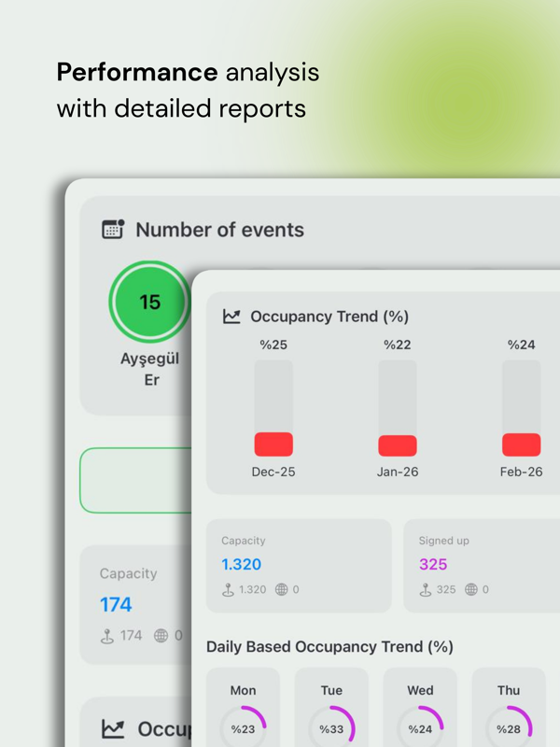Click the Number of events heading
The image size is (560, 747).
click(219, 230)
